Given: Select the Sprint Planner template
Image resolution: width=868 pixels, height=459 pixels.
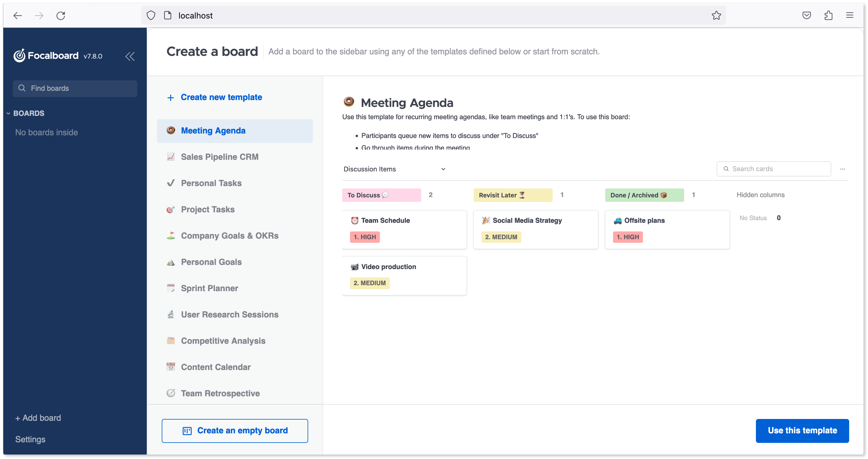Looking at the screenshot, I should point(209,288).
